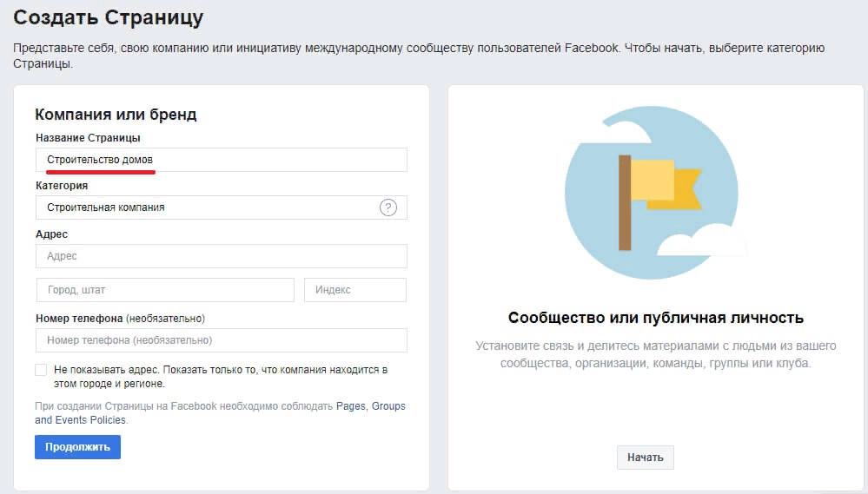Click the 'Компания или бренд' heading

(116, 115)
